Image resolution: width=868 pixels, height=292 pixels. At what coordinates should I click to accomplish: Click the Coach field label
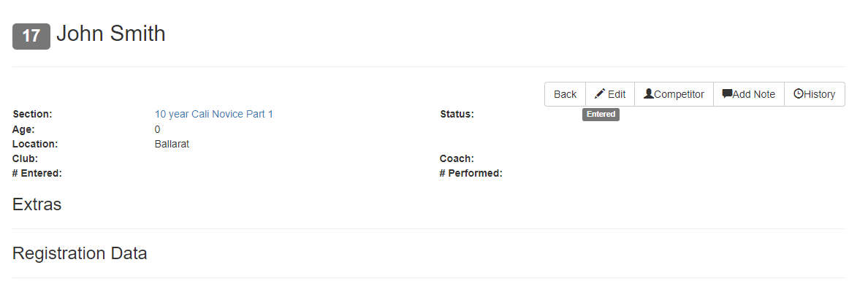click(457, 158)
